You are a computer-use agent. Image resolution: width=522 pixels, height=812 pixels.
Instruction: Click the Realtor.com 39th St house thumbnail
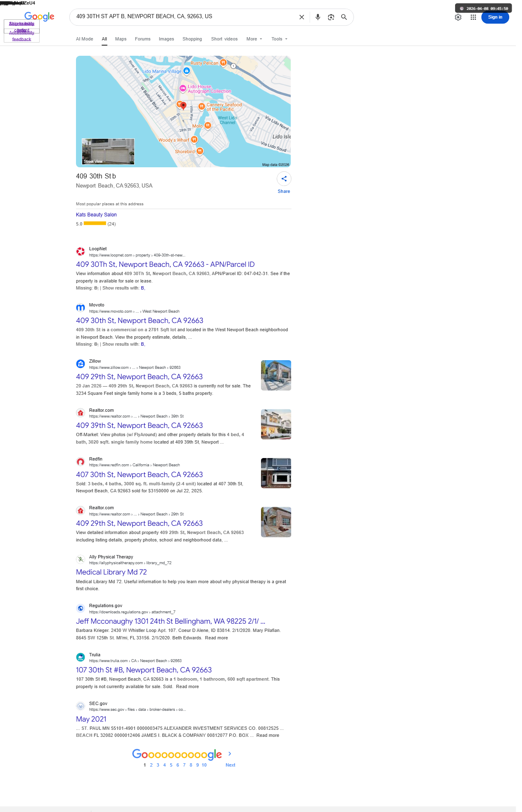(x=276, y=424)
